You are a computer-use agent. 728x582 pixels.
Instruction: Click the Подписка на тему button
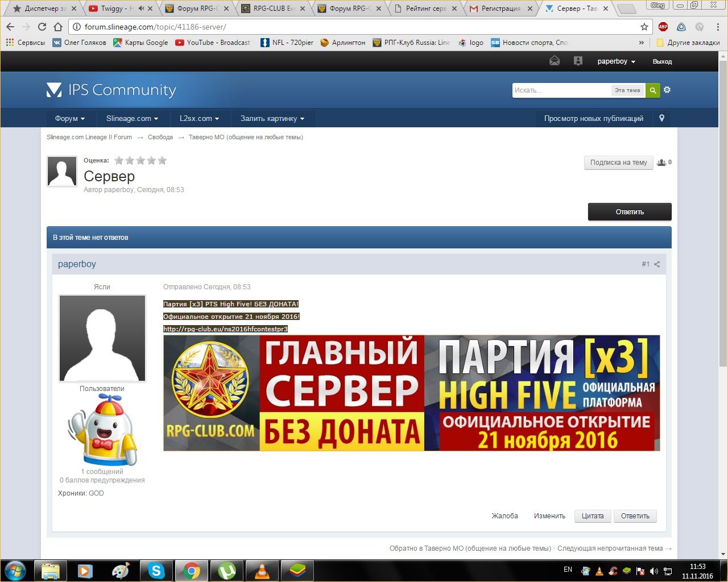pyautogui.click(x=618, y=163)
